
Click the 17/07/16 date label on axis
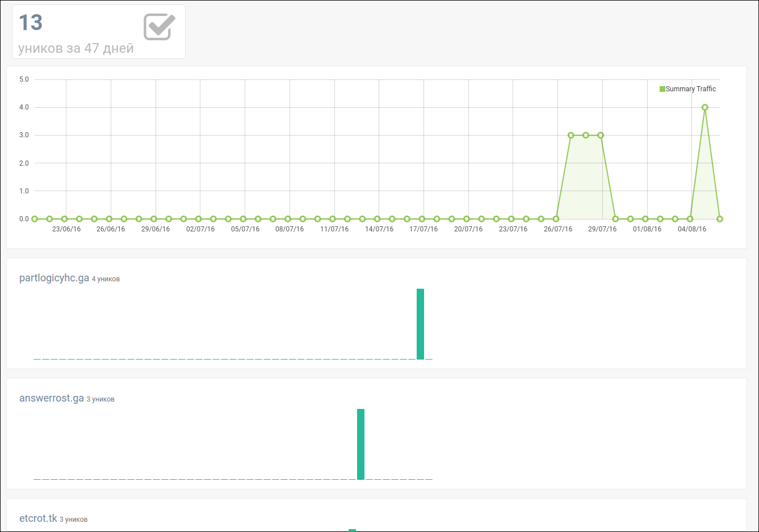[423, 229]
